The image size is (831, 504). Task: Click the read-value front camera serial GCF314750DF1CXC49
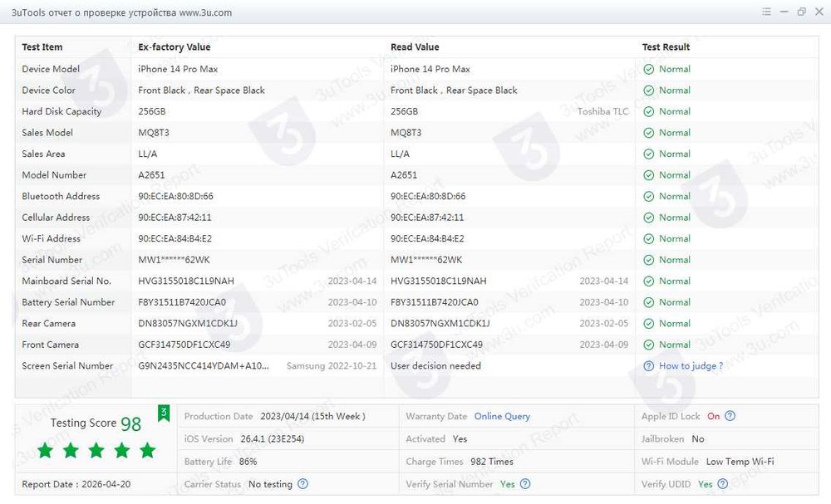point(437,345)
